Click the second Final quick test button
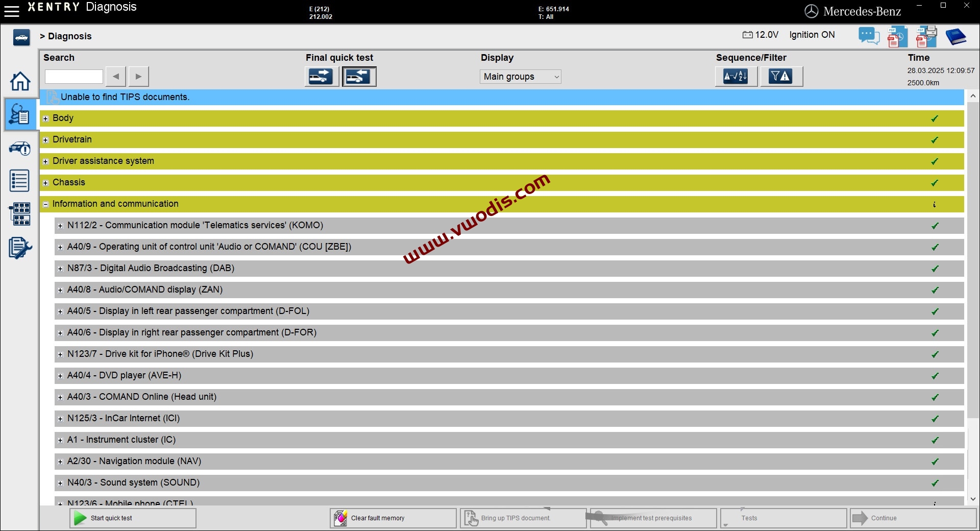The image size is (980, 531). (359, 77)
